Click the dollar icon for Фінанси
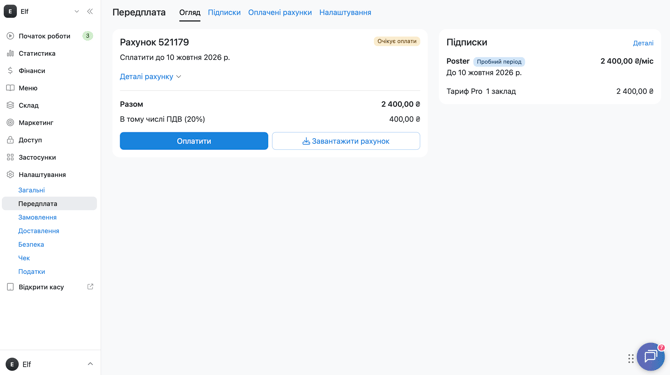 pos(10,70)
